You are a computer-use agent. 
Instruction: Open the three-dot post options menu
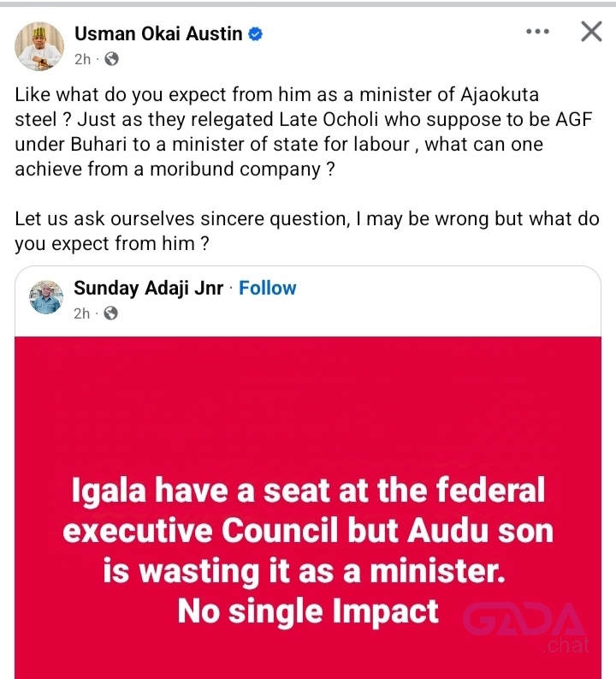coord(537,32)
